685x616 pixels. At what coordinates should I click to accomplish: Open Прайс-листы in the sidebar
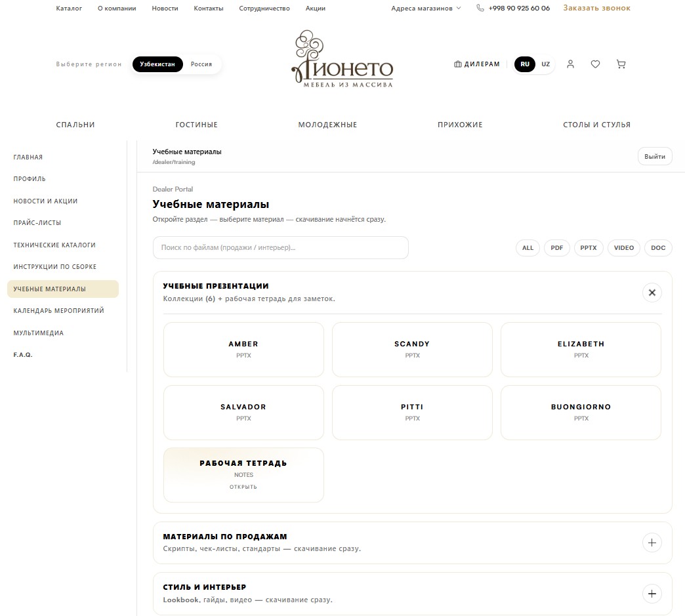[x=37, y=223]
